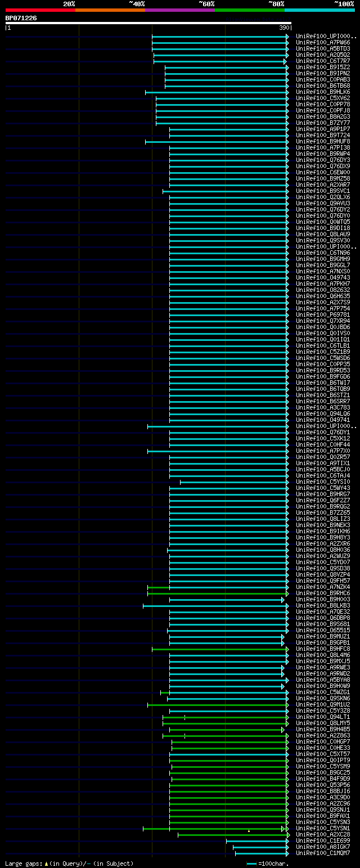Click the cyan alignment bar for UniRef100_C1E699
This screenshot has height=868, width=360.
point(258,841)
